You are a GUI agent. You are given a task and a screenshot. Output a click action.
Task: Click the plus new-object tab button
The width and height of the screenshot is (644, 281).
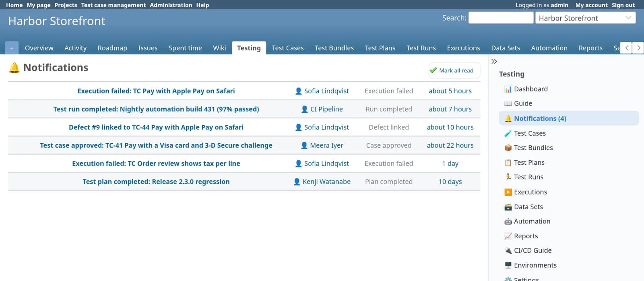12,48
